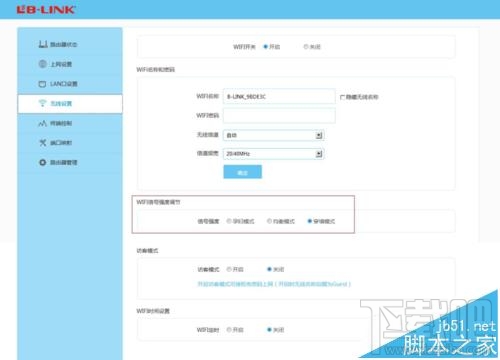Disable WiFi timing
Viewport: 500px width, 360px height.
coord(269,330)
